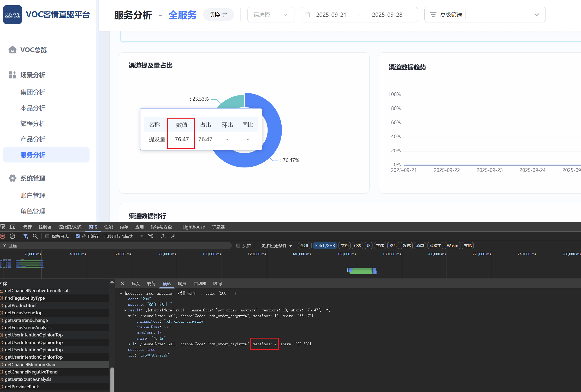Toggle the device toolbar icon in DevTools

12,227
